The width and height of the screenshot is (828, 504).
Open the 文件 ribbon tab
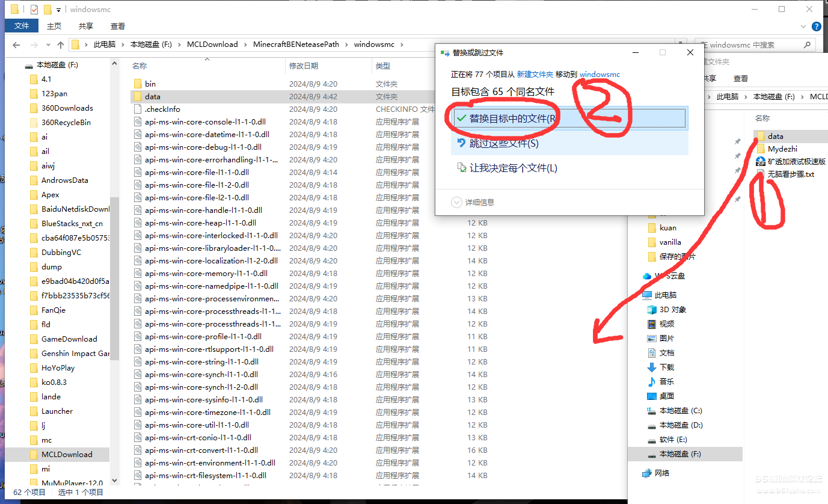[22, 26]
